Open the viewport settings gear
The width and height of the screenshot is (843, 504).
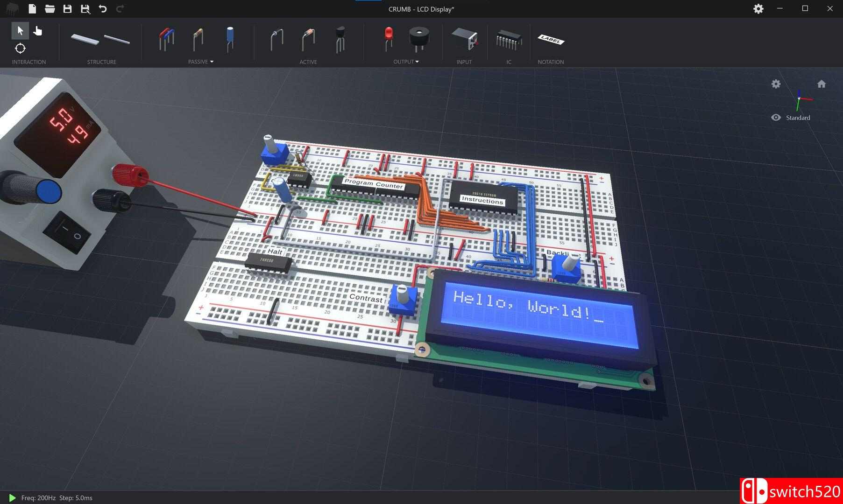point(776,84)
